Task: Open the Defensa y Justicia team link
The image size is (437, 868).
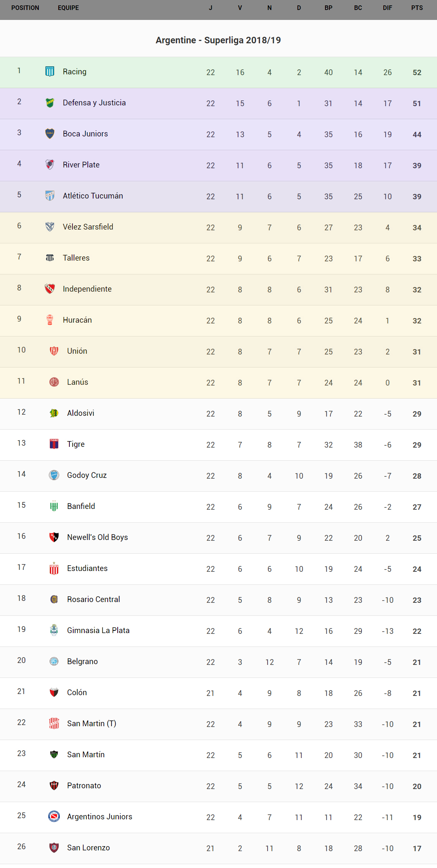Action: click(94, 103)
